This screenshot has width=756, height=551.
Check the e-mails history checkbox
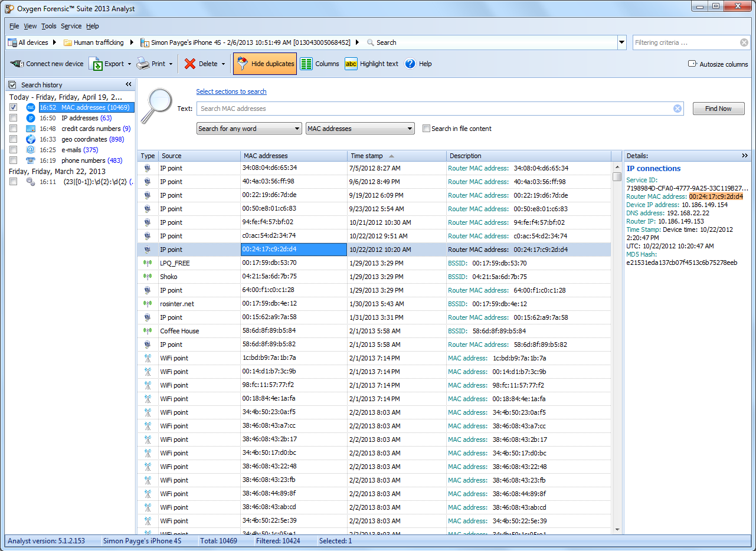(13, 150)
